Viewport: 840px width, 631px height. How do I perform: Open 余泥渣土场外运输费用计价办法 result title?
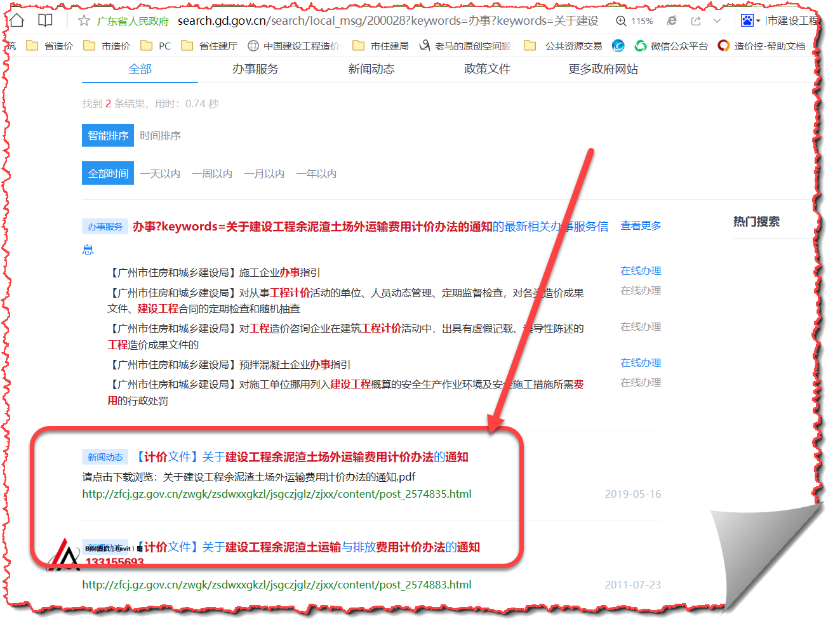[300, 457]
